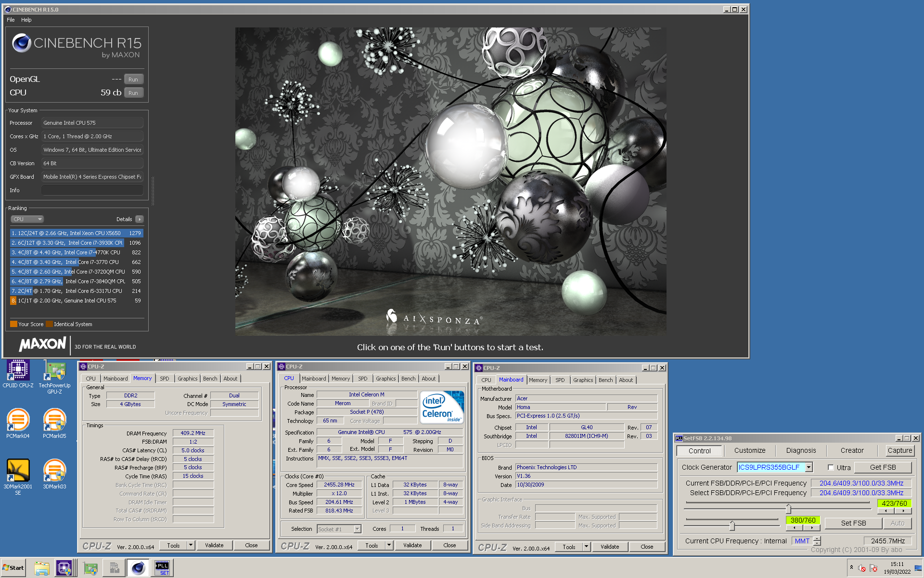Viewport: 924px width, 578px height.
Task: Click the Set FSB button
Action: point(854,523)
